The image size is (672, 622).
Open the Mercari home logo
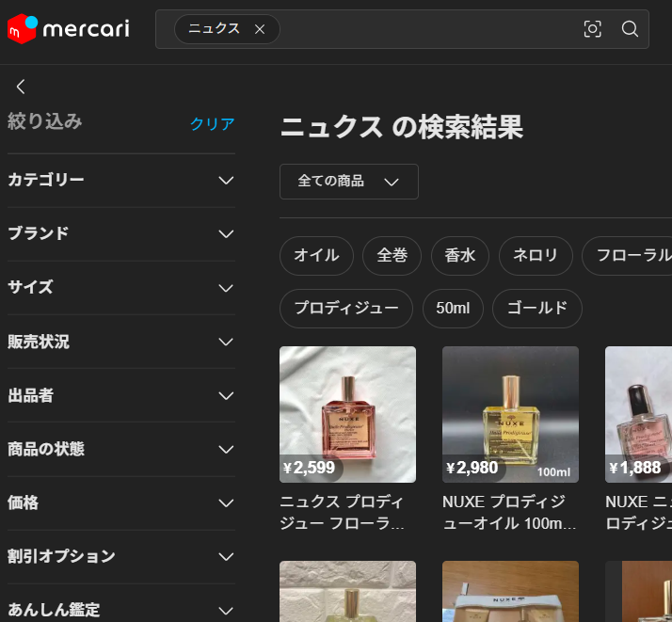point(69,29)
